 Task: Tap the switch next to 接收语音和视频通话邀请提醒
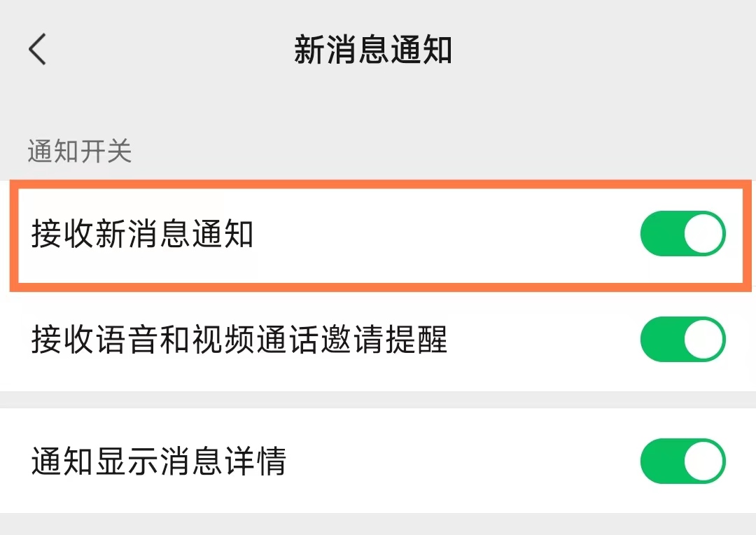[682, 340]
